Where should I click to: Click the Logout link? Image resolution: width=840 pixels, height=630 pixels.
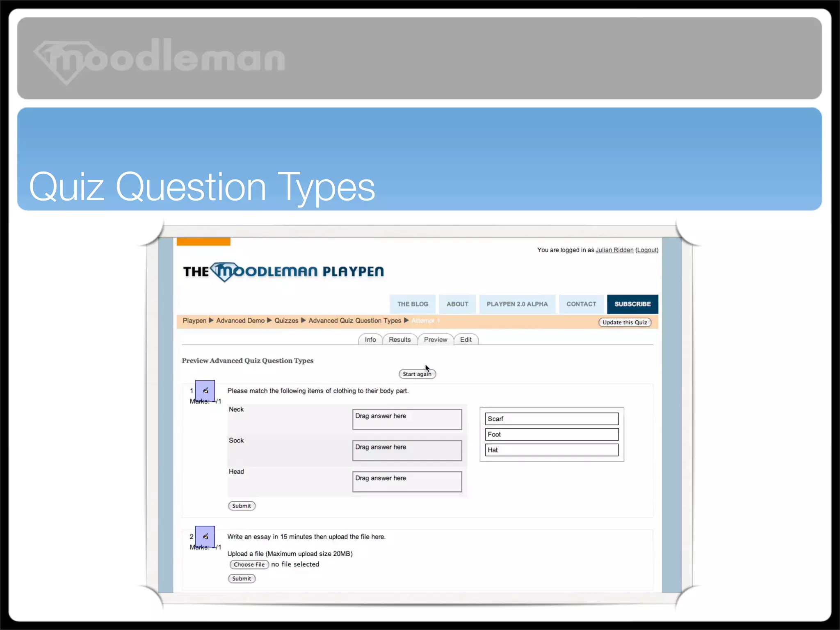coord(647,250)
